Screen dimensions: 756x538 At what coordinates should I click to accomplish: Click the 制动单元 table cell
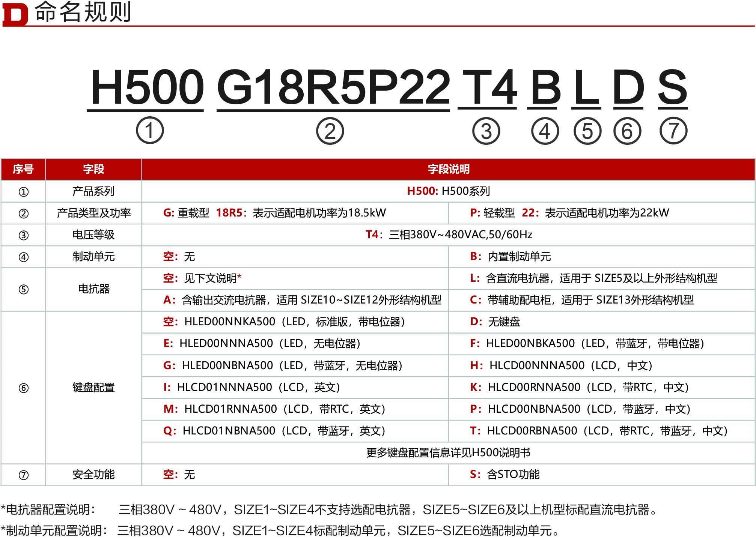pyautogui.click(x=93, y=257)
